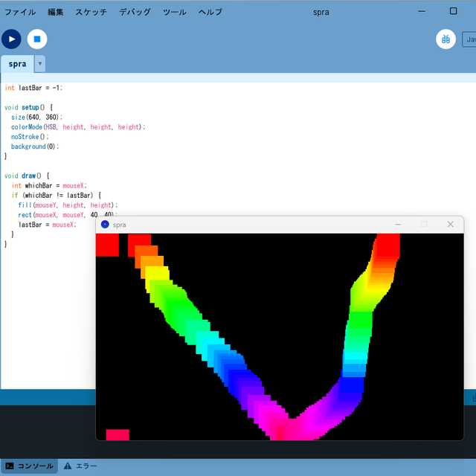Place cursor after lastBar = -1 line
Image resolution: width=476 pixels, height=476 pixels.
62,88
